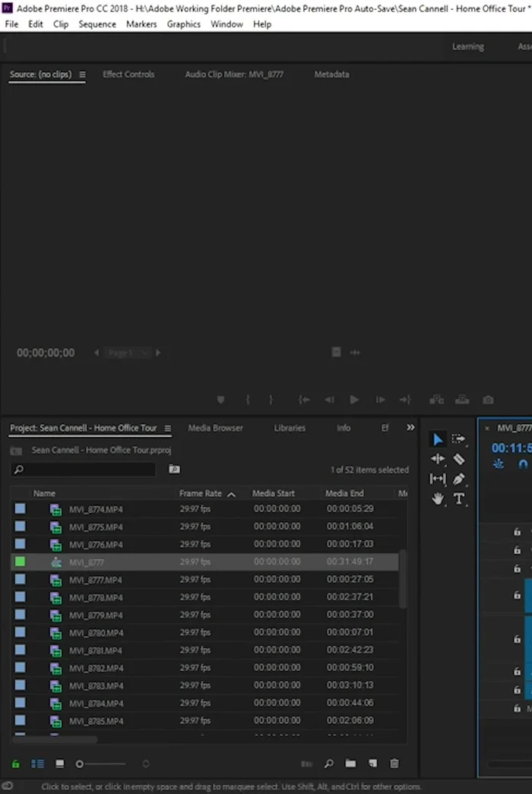Select the MVI_8780.MP4 clip in the list
532x794 pixels.
tap(95, 633)
